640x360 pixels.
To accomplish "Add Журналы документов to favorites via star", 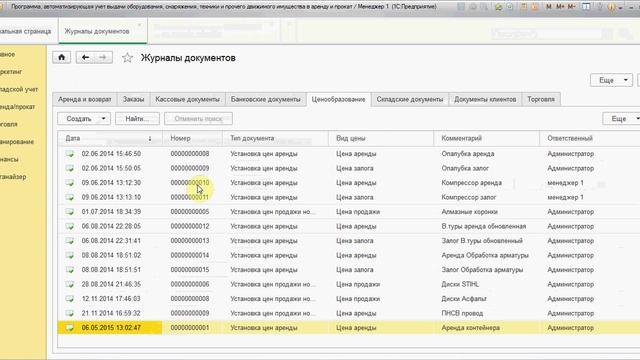I will tap(127, 58).
